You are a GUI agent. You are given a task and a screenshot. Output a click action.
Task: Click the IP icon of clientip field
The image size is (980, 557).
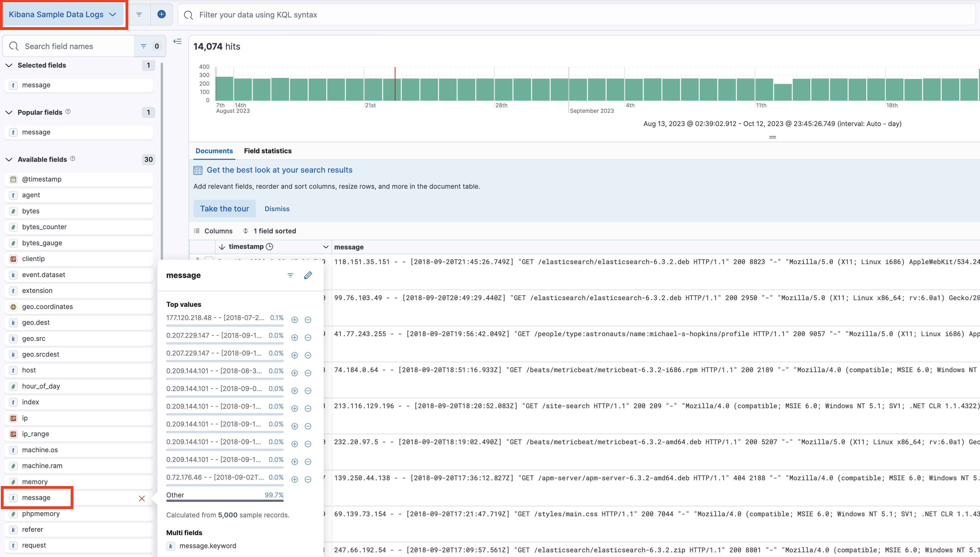click(x=13, y=259)
